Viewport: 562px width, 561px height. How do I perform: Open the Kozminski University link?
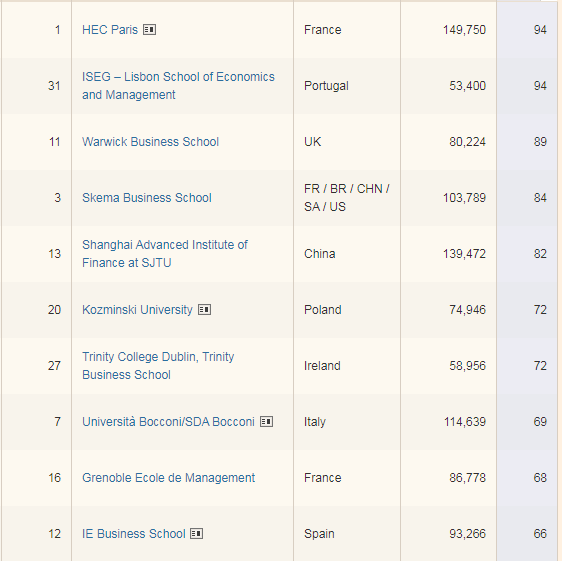137,310
